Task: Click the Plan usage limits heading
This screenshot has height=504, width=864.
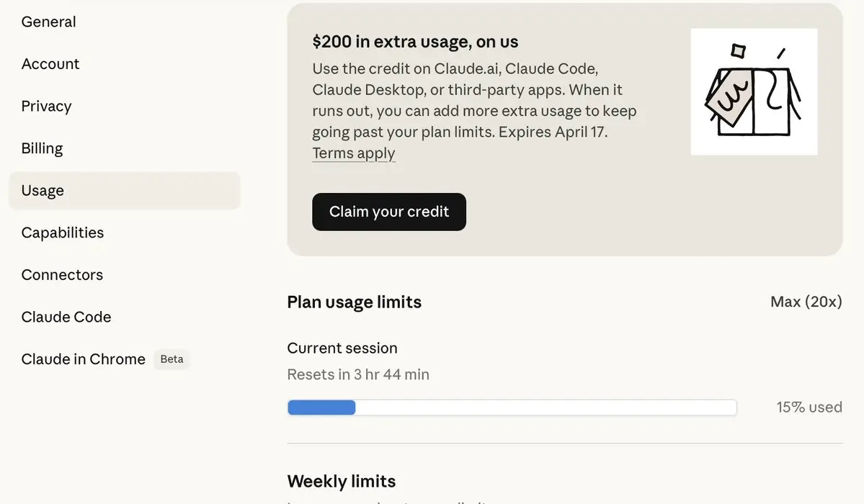Action: coord(354,302)
